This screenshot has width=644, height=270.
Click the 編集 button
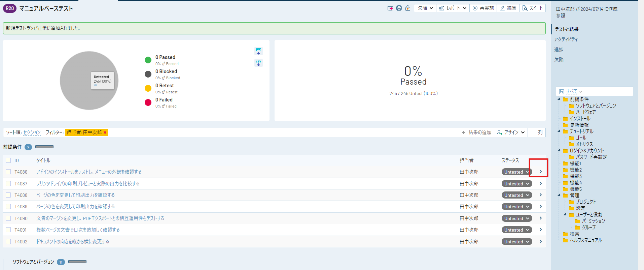pyautogui.click(x=508, y=8)
